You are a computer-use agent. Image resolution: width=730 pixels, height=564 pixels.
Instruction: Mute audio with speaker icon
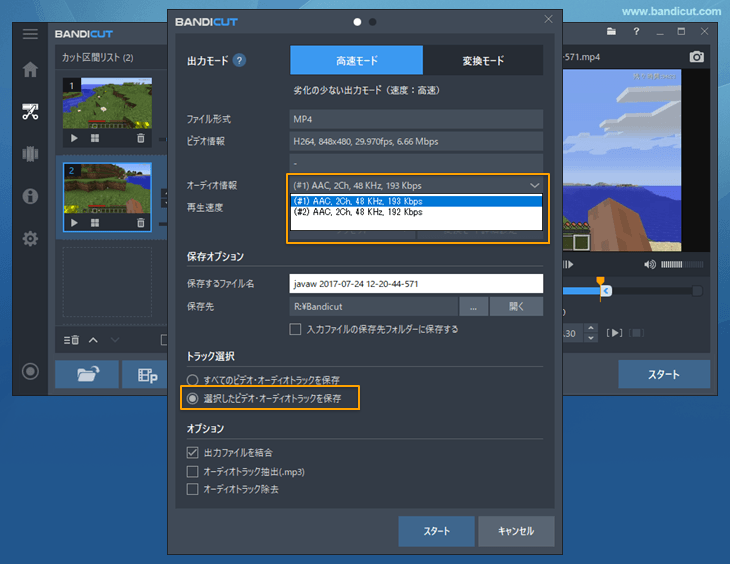point(650,265)
